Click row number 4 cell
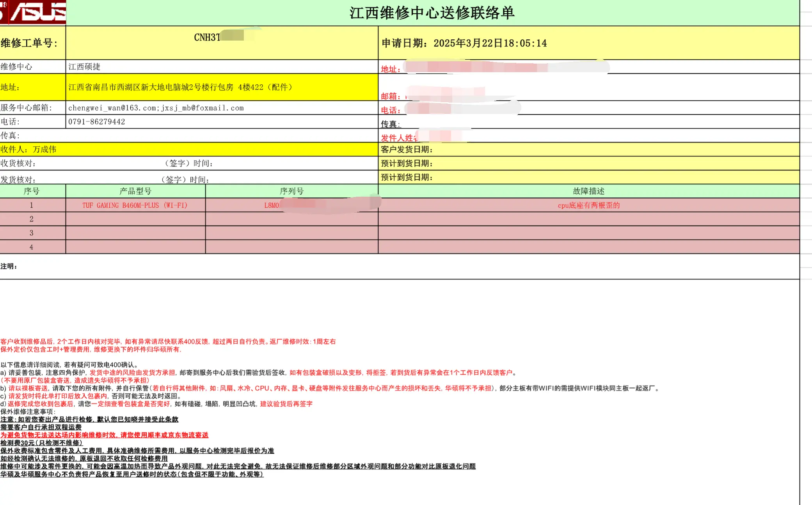Screen dimensions: 812x505 pyautogui.click(x=33, y=247)
